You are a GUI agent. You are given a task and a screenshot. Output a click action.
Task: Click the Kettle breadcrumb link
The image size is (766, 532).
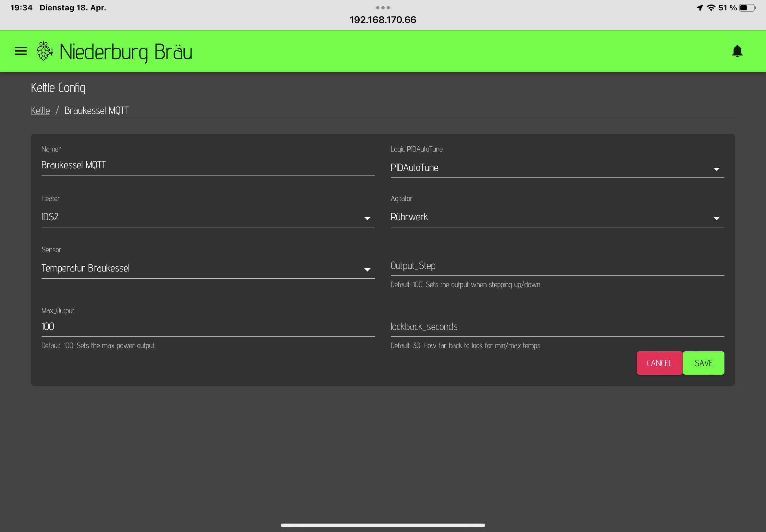click(x=40, y=110)
